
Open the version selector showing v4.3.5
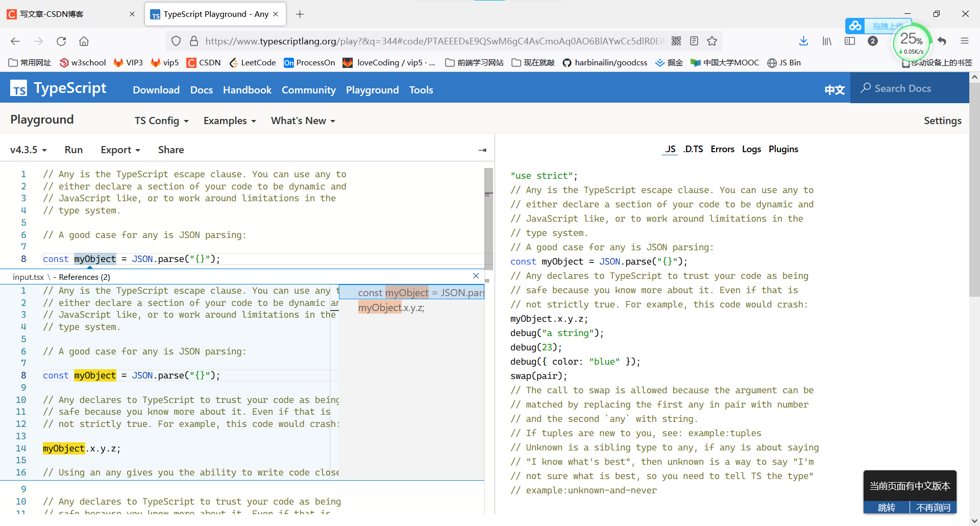pyautogui.click(x=28, y=150)
